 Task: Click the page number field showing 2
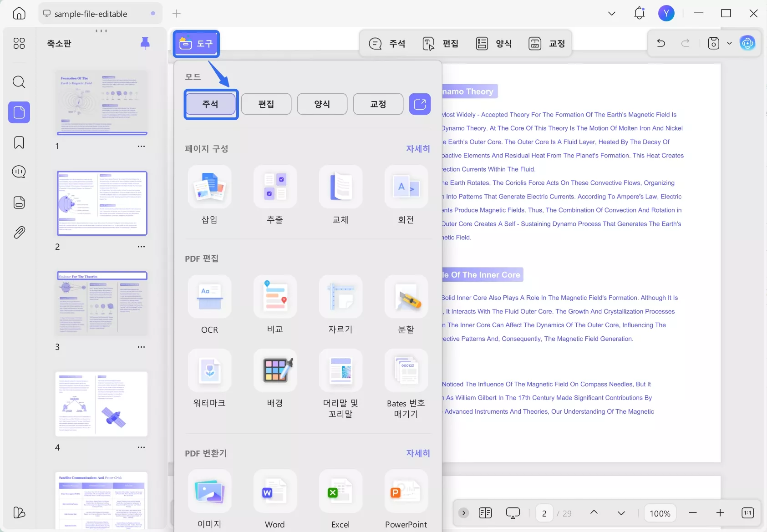[x=544, y=513]
